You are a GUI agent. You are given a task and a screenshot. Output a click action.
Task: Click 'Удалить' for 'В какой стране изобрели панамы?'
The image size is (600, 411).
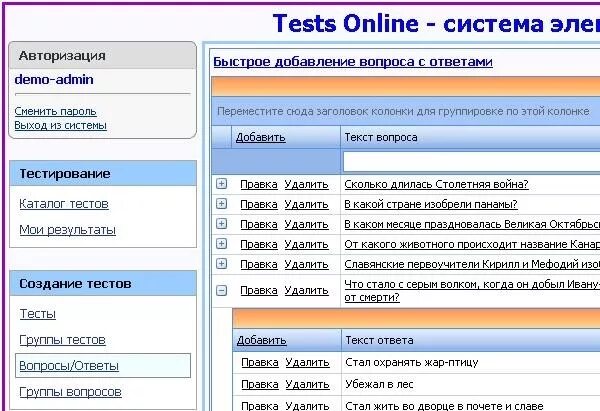pyautogui.click(x=307, y=204)
